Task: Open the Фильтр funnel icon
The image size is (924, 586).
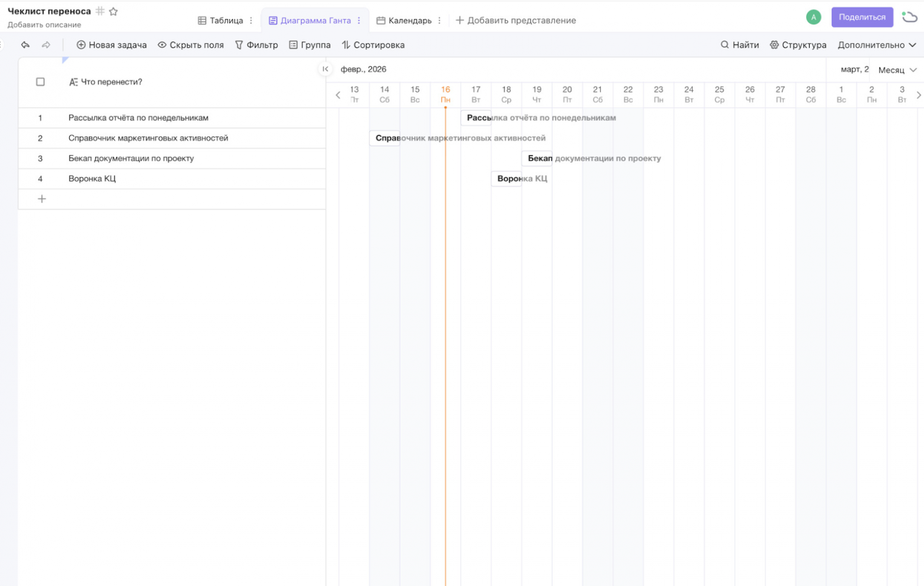Action: (x=239, y=44)
